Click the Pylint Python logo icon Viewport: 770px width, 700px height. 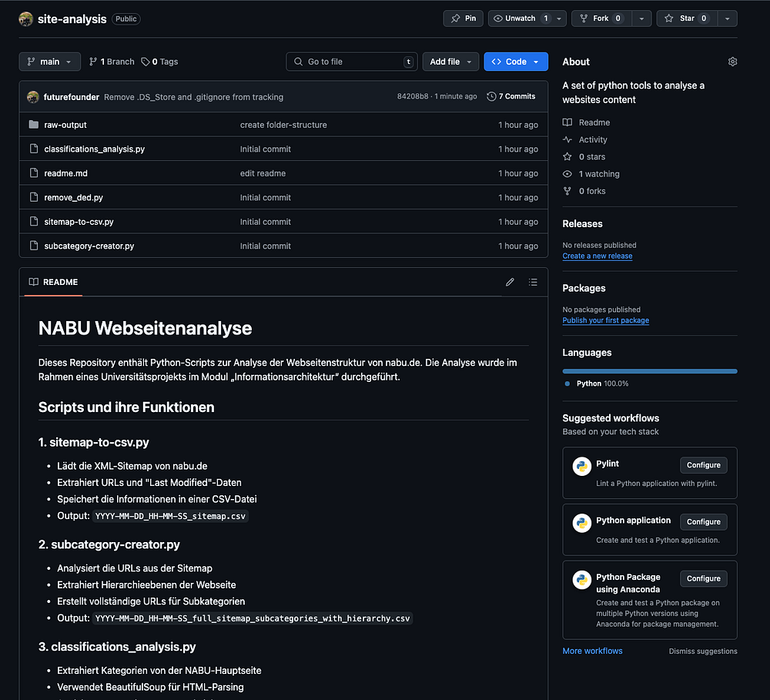[582, 466]
